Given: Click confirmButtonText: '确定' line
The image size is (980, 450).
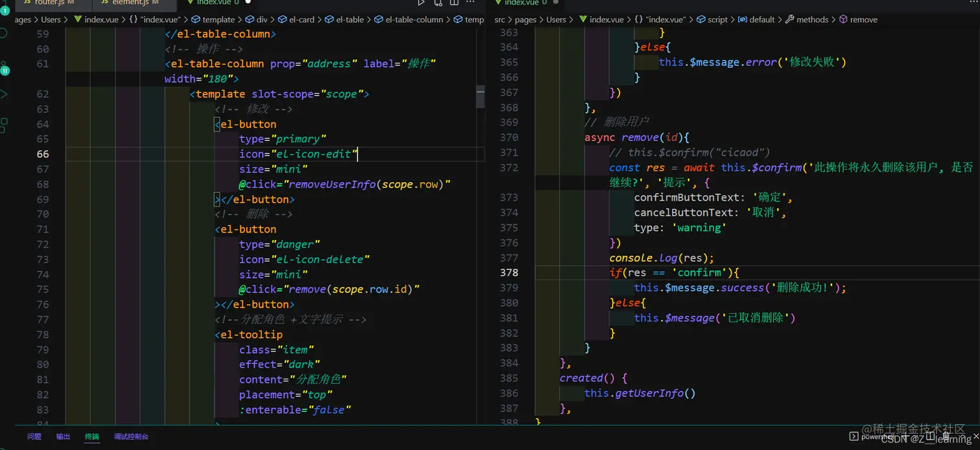Looking at the screenshot, I should [x=714, y=197].
